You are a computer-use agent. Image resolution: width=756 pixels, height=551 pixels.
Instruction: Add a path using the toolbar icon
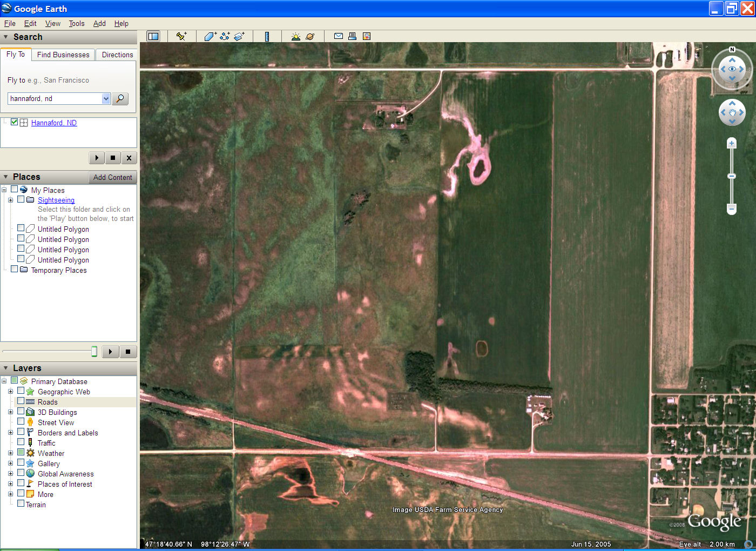[x=225, y=36]
